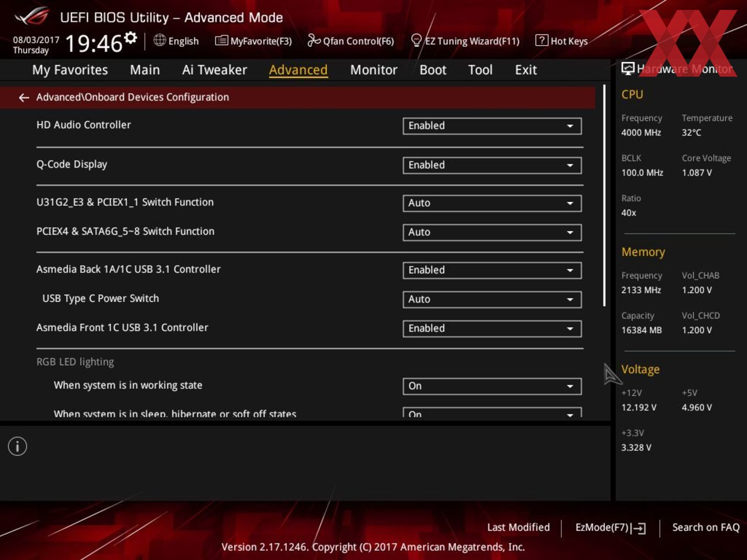Launch EZ Tuning Wizard bulb icon
The image size is (747, 560).
tap(416, 40)
